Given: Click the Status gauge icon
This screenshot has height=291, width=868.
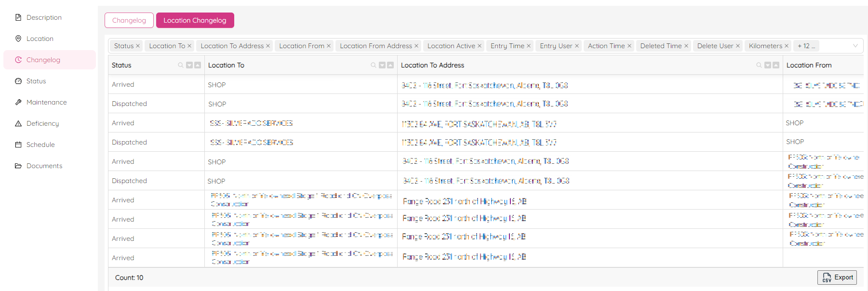Looking at the screenshot, I should pyautogui.click(x=18, y=81).
